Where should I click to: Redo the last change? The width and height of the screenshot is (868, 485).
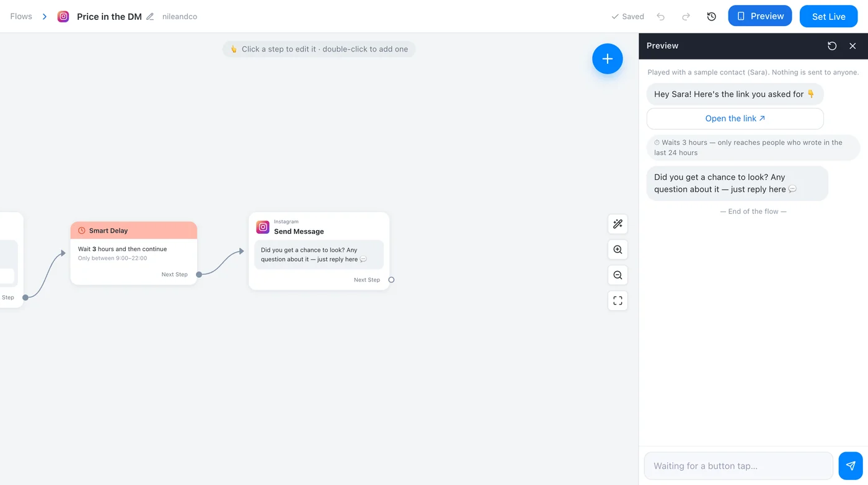686,17
